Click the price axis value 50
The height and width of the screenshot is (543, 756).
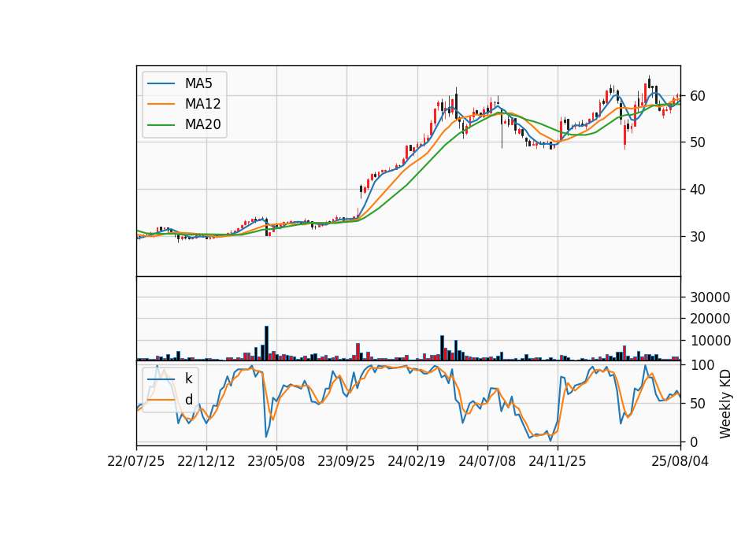click(x=698, y=142)
